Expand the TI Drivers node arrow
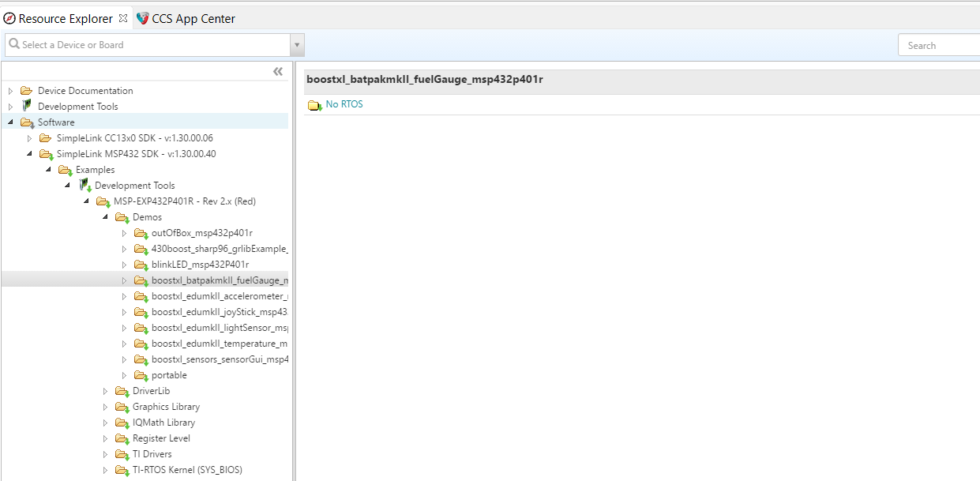 (x=105, y=454)
